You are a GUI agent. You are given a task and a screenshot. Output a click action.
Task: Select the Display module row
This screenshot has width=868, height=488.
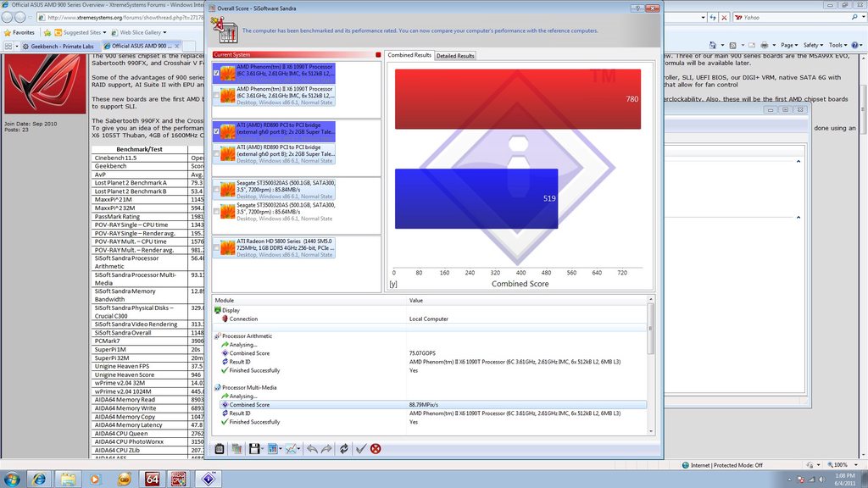coord(429,310)
